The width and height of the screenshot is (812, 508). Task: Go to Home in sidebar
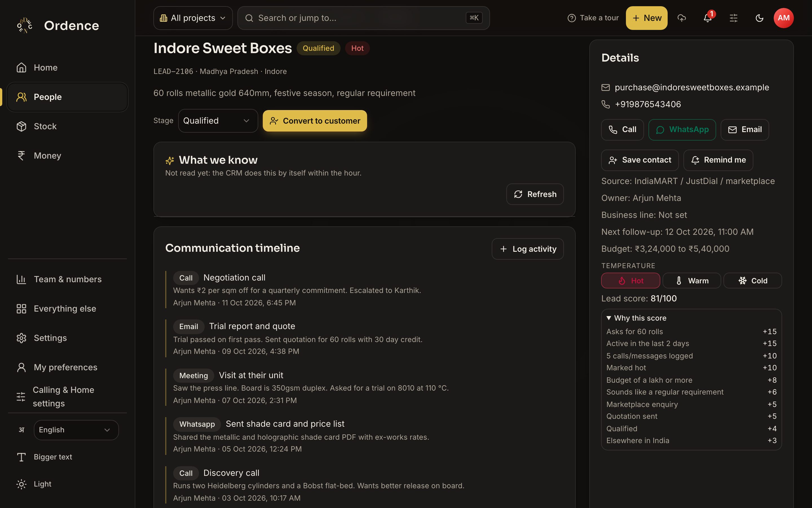pos(67,67)
